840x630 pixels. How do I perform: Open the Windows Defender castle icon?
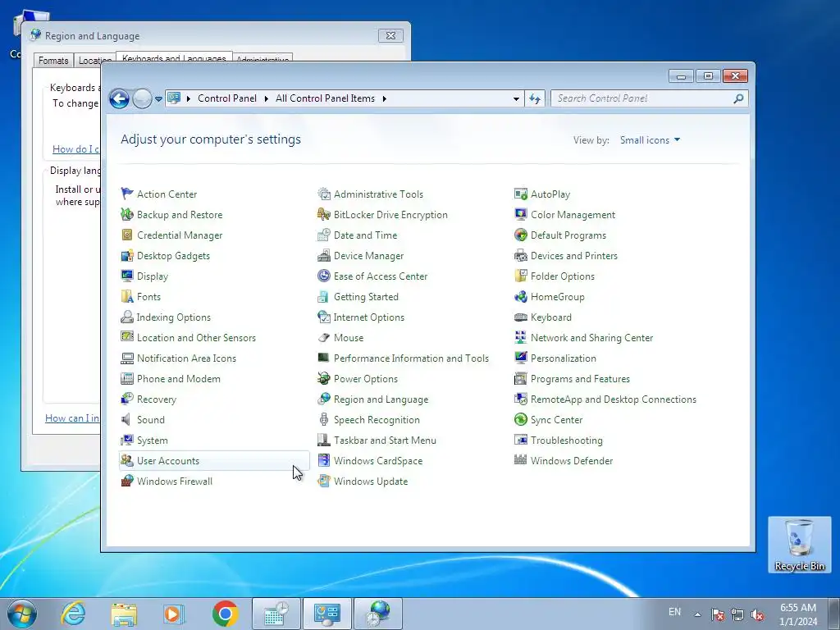pyautogui.click(x=521, y=460)
